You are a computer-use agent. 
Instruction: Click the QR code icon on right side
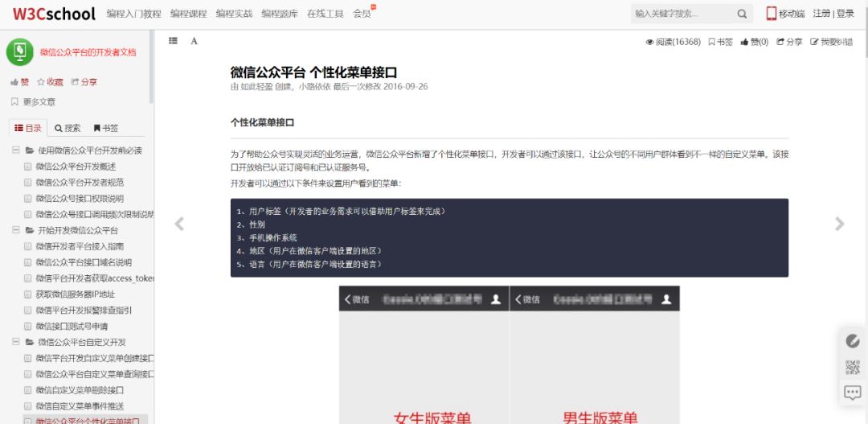click(x=853, y=367)
